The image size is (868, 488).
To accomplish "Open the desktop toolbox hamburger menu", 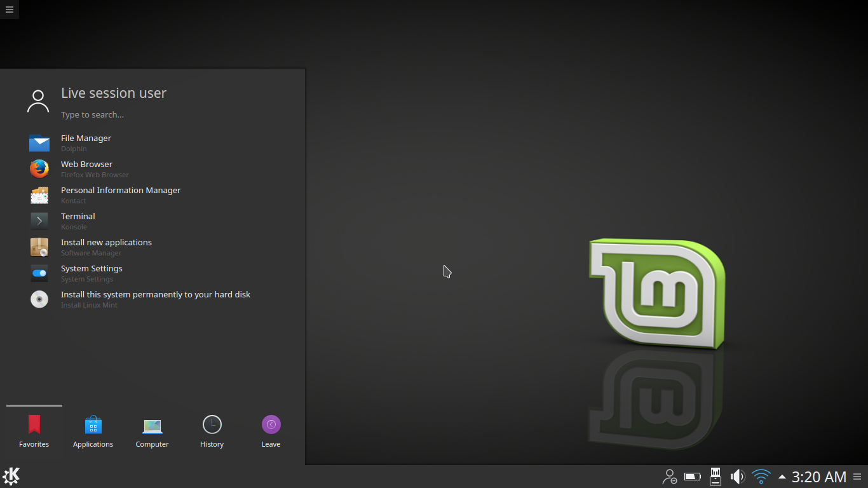I will click(x=9, y=9).
